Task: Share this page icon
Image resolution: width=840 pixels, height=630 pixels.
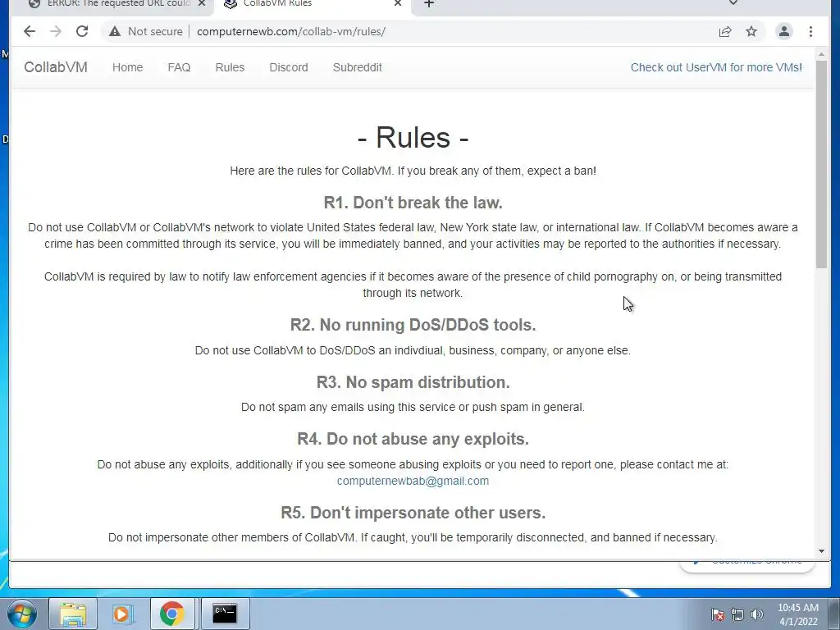Action: coord(725,32)
